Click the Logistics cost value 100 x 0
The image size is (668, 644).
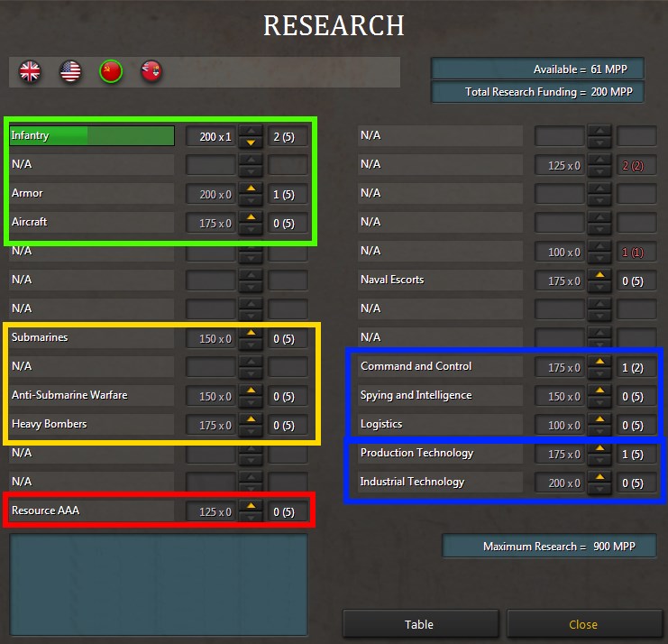[560, 426]
